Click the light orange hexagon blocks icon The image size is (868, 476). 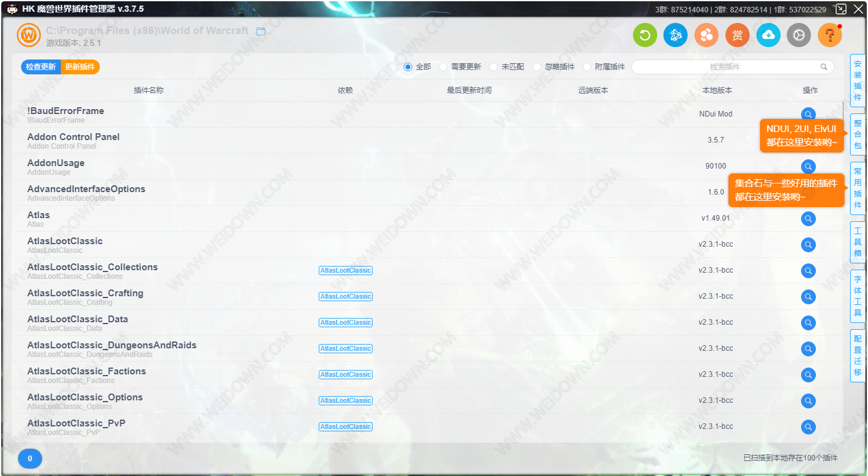click(706, 35)
